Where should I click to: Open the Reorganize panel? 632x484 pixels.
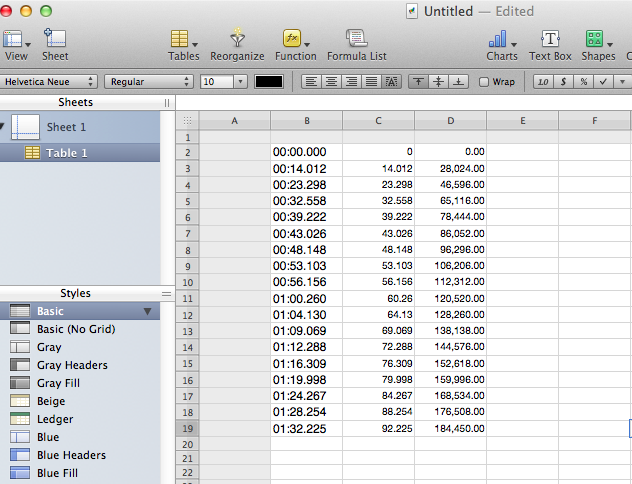[x=237, y=45]
